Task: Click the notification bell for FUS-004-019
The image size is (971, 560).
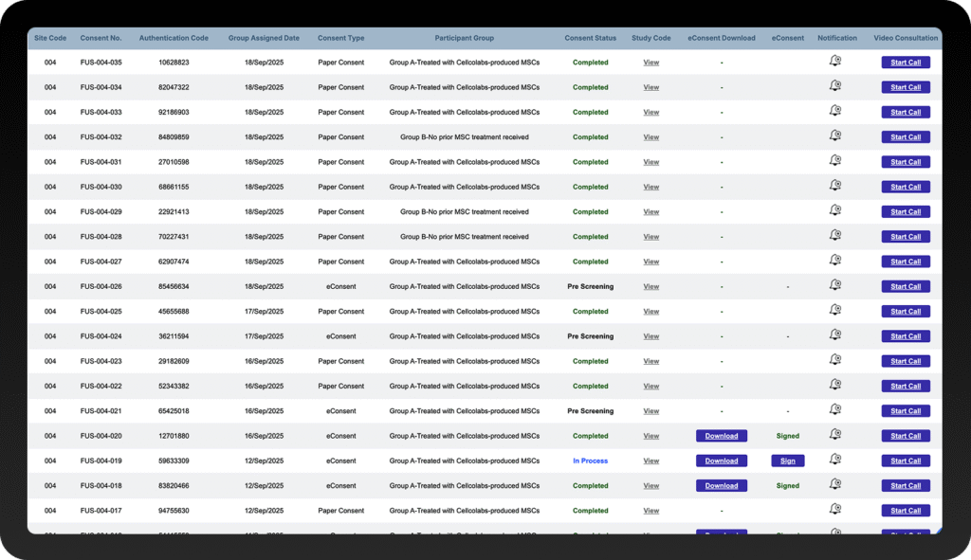Action: tap(835, 461)
